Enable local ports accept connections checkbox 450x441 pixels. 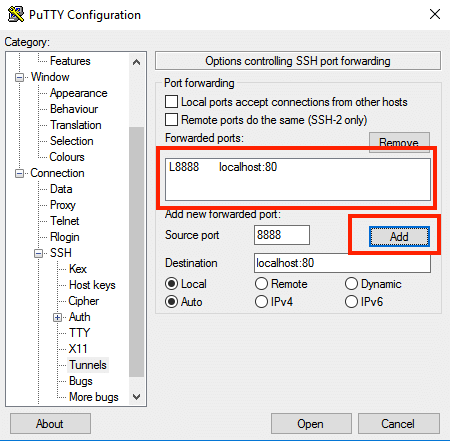(x=171, y=102)
